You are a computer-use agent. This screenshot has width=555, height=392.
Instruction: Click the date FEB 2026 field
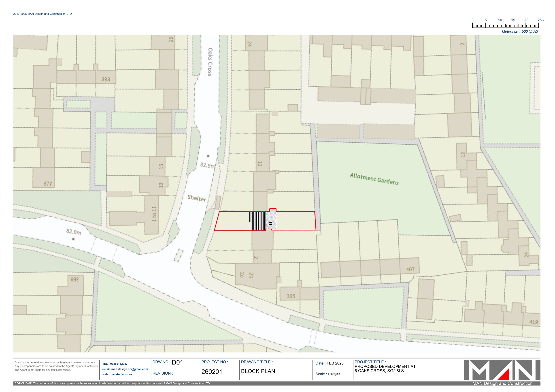tap(335, 363)
